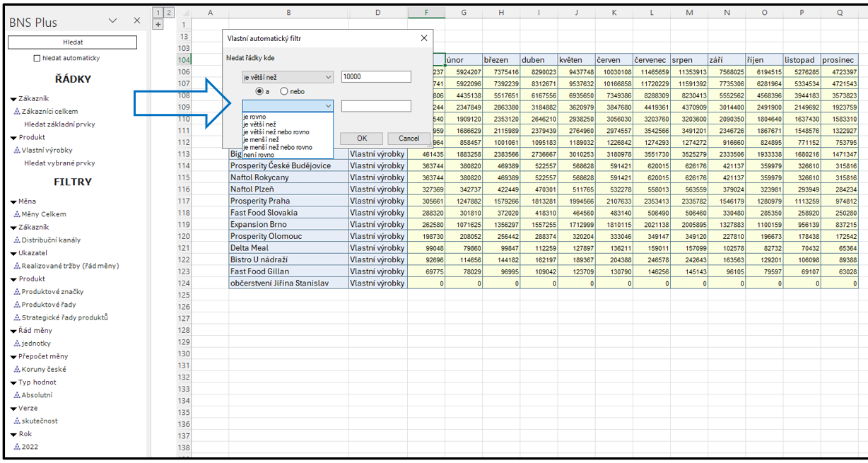Confirm filter with OK button
Screen dimensions: 868x463
pos(361,139)
